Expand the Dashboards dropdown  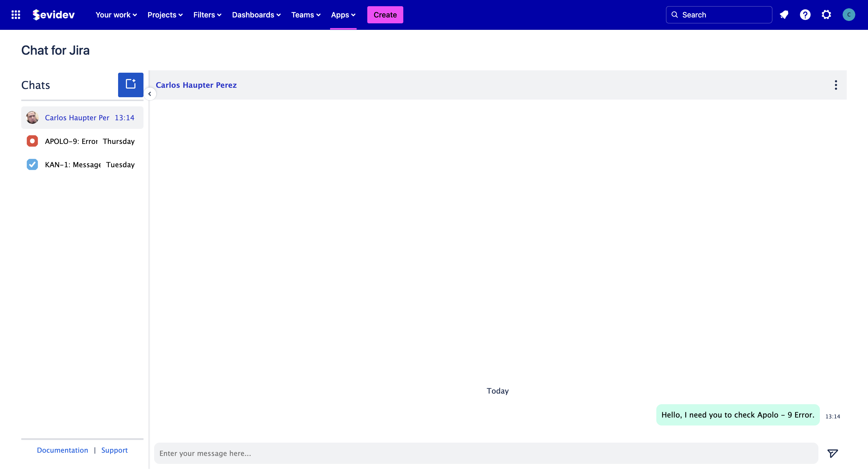tap(256, 15)
